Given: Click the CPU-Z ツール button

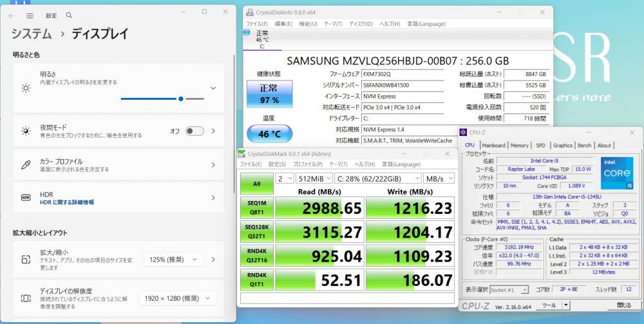Looking at the screenshot, I should click(x=549, y=305).
